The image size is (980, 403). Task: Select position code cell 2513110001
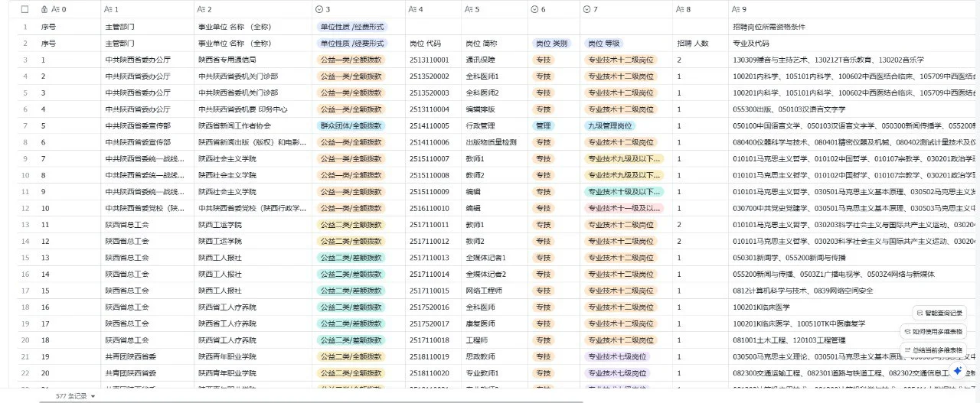433,59
